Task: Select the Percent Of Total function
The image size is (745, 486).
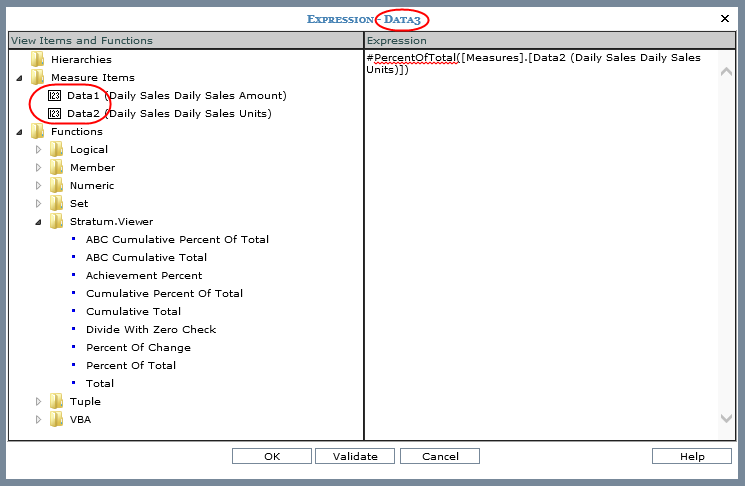Action: click(x=131, y=366)
